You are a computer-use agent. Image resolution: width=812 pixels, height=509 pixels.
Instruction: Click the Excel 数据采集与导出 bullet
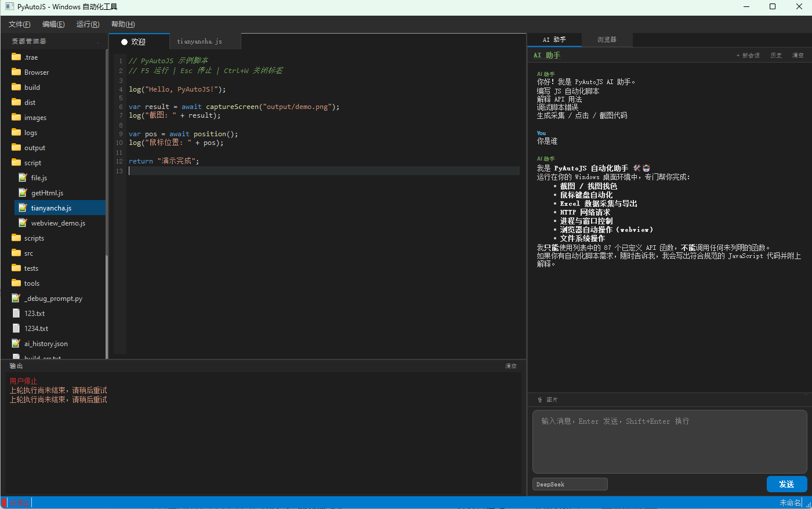coord(598,203)
